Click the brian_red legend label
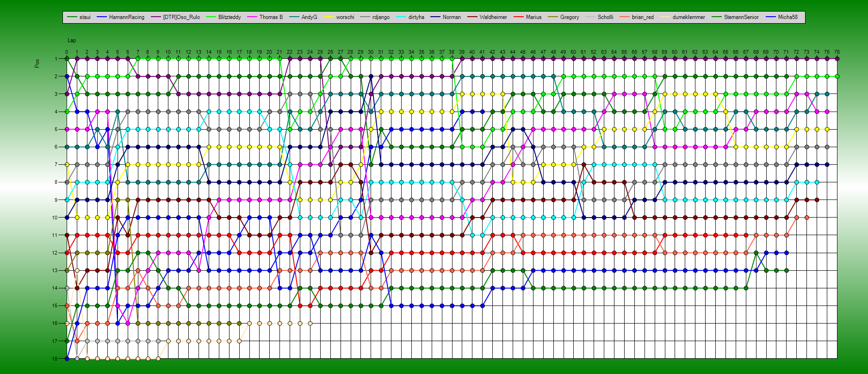868x374 pixels. [x=637, y=17]
